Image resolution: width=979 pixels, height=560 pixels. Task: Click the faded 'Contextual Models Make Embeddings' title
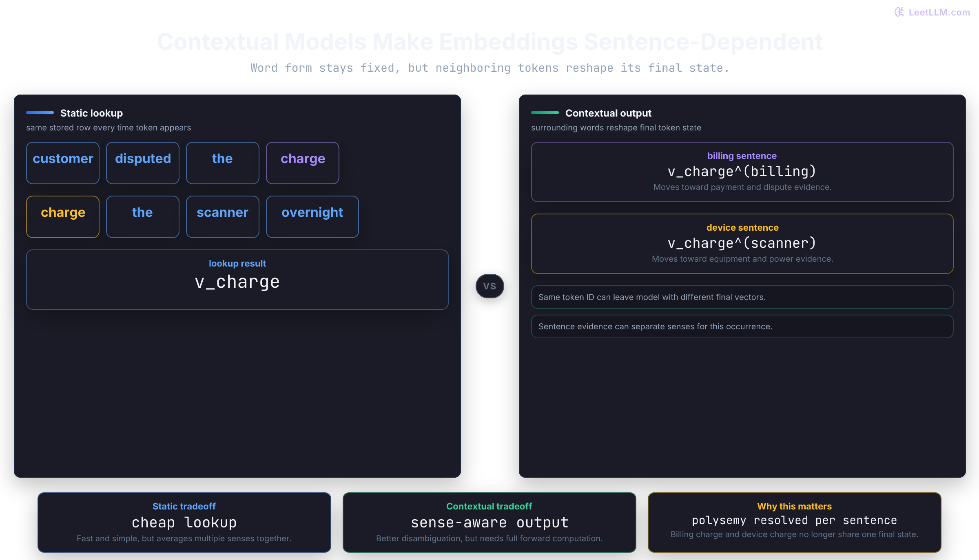coord(489,42)
